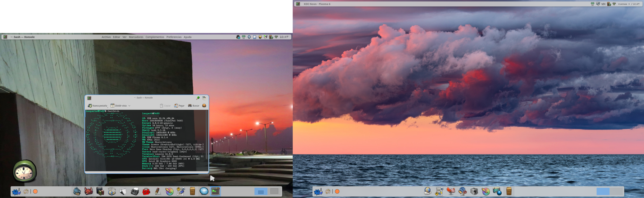Screen dimensions: 644x198
Task: Click the binoculars Buscar search icon
Action: click(190, 106)
